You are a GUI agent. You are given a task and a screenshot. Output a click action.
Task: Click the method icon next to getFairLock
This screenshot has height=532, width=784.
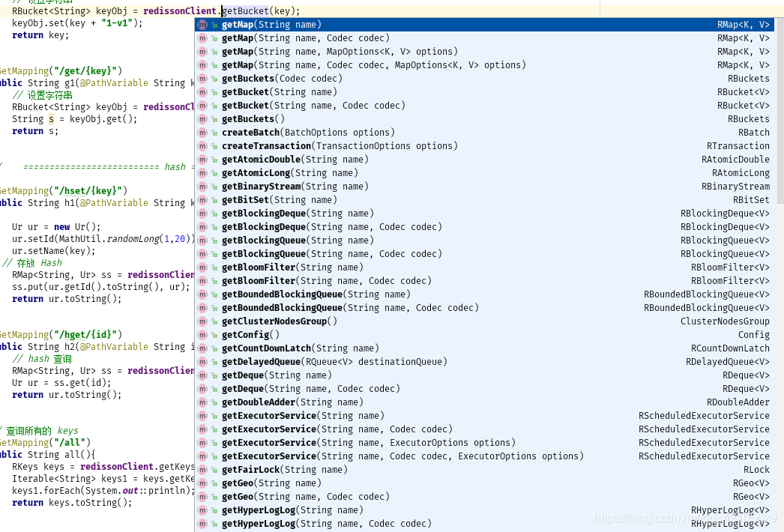point(202,470)
